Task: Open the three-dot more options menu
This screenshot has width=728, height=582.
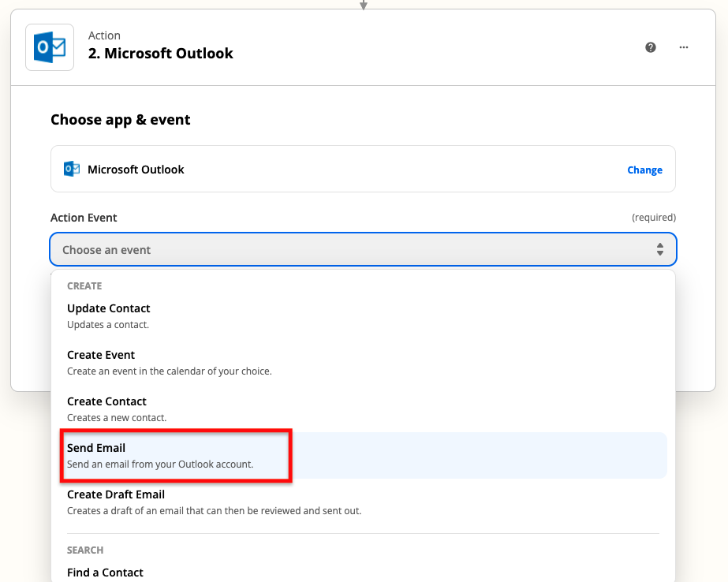Action: point(683,47)
